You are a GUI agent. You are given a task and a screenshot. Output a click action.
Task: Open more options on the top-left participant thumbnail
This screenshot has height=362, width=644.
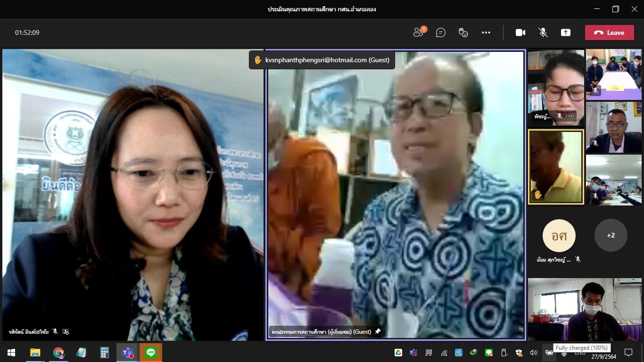tap(570, 116)
